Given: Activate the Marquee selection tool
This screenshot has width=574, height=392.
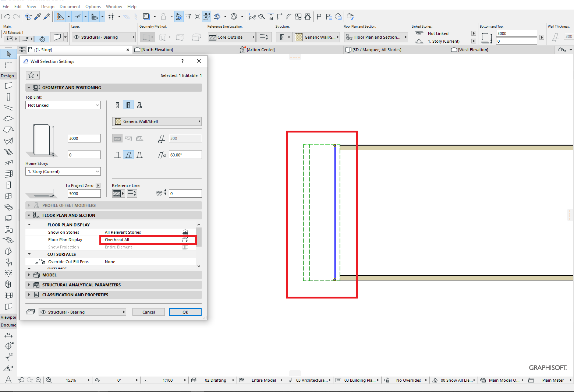Looking at the screenshot, I should (x=8, y=65).
